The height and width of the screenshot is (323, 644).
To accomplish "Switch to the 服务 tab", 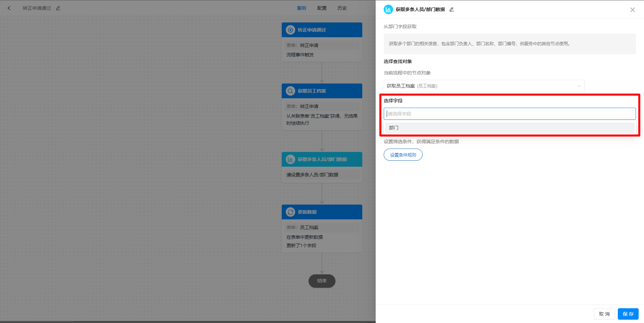I will 302,8.
